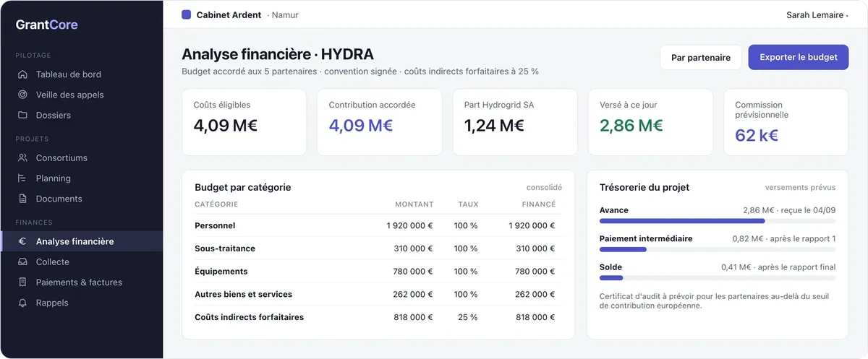Go to Veille des appels
Image resolution: width=868 pixels, height=359 pixels.
point(82,95)
